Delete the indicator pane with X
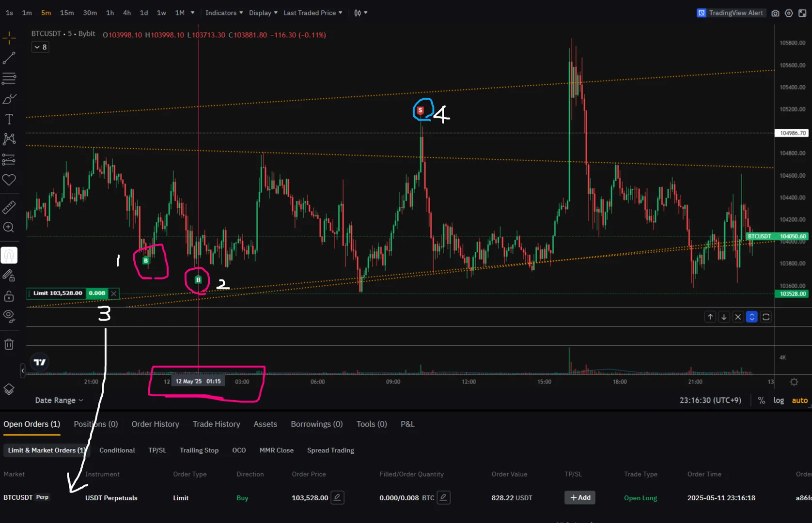Screen dimensions: 812x523 coord(738,317)
